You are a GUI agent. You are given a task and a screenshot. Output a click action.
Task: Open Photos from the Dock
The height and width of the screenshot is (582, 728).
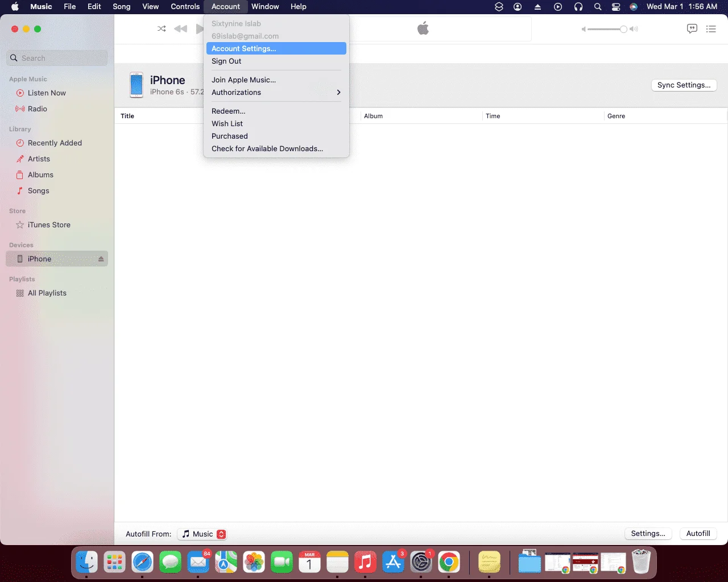pos(254,563)
